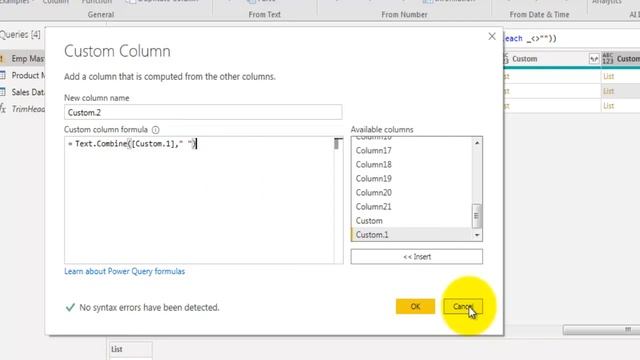This screenshot has width=640, height=360.
Task: Place the cursor in the custom column formula box
Action: coord(199,200)
